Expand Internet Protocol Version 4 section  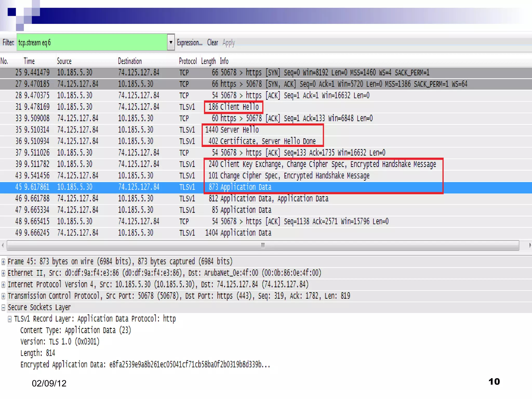click(x=3, y=284)
